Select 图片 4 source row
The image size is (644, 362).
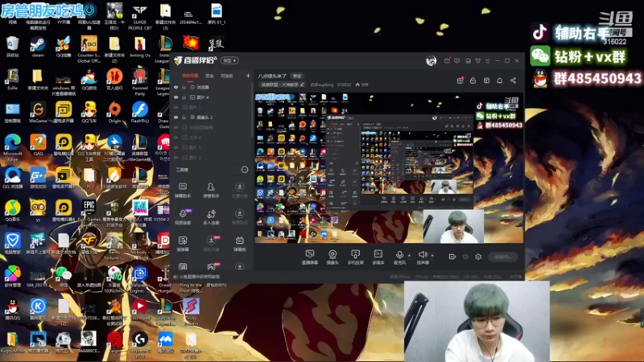[x=213, y=97]
